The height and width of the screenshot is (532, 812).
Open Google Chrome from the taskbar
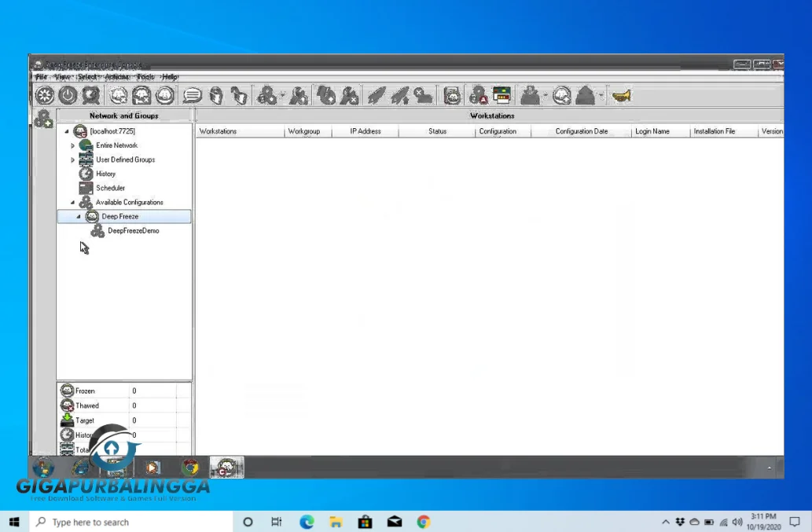click(x=423, y=521)
